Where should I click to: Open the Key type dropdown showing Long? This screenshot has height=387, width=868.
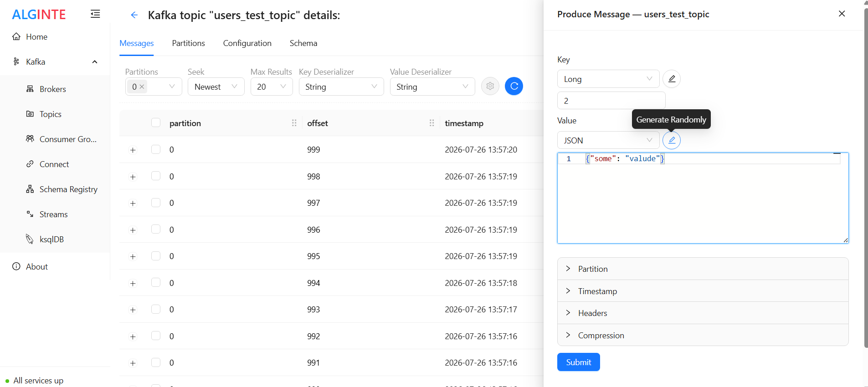[x=608, y=79]
